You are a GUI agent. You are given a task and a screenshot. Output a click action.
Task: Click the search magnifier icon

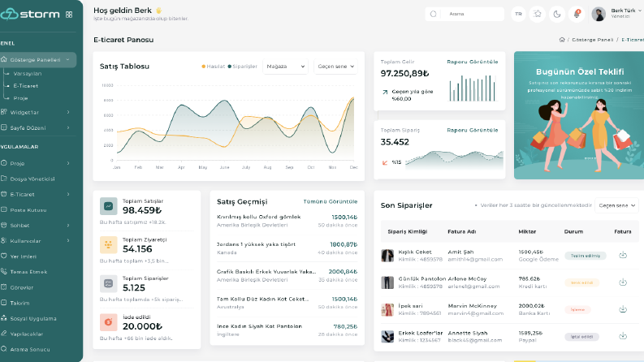pyautogui.click(x=433, y=14)
